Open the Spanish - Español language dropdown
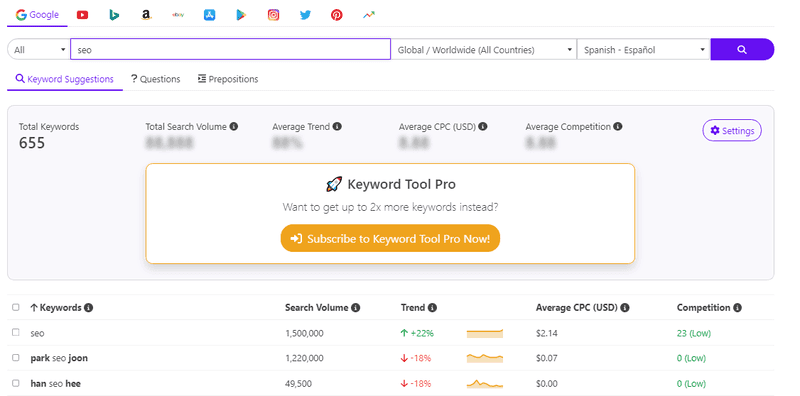Screen dimensions: 800x396 coord(643,50)
